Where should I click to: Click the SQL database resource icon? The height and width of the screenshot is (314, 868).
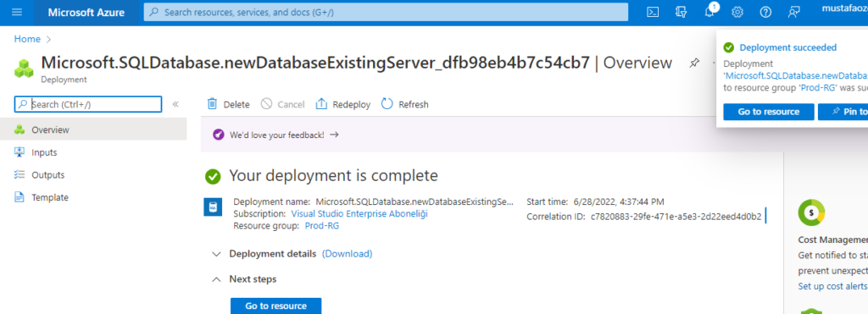pyautogui.click(x=213, y=207)
